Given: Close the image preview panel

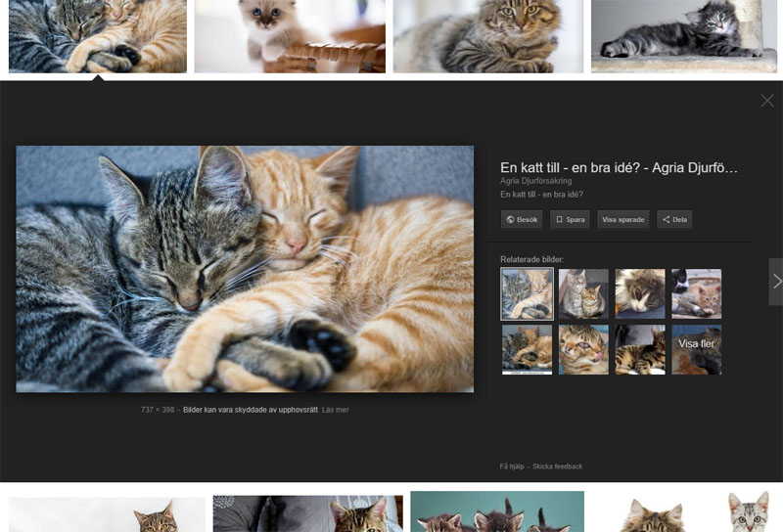Looking at the screenshot, I should click(x=767, y=101).
